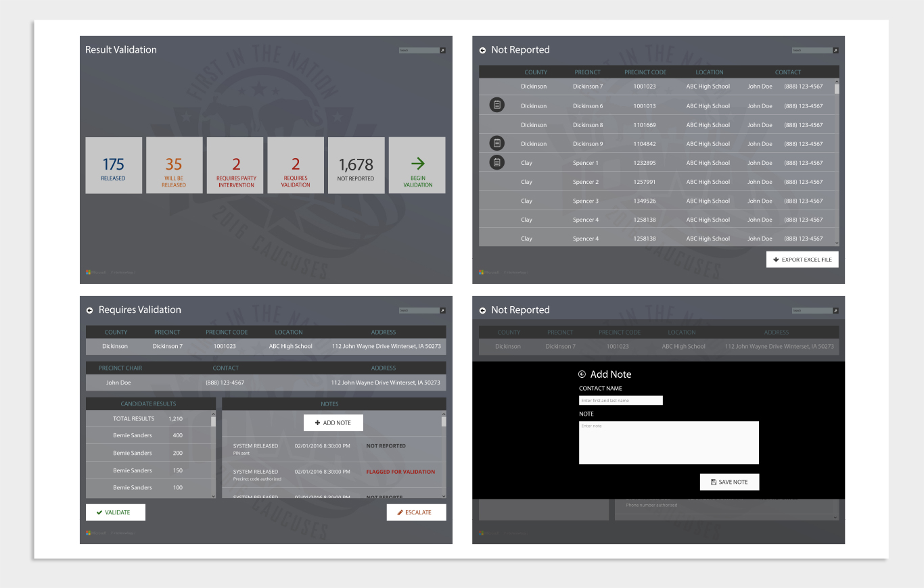924x588 pixels.
Task: Open the 35 Will Be Released tile
Action: (x=174, y=166)
